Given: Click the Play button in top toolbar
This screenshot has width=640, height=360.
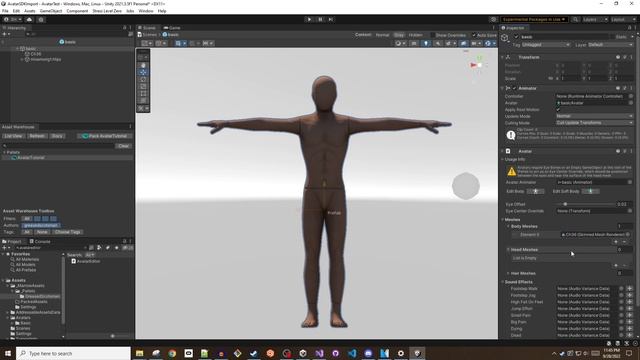Looking at the screenshot, I should [309, 19].
